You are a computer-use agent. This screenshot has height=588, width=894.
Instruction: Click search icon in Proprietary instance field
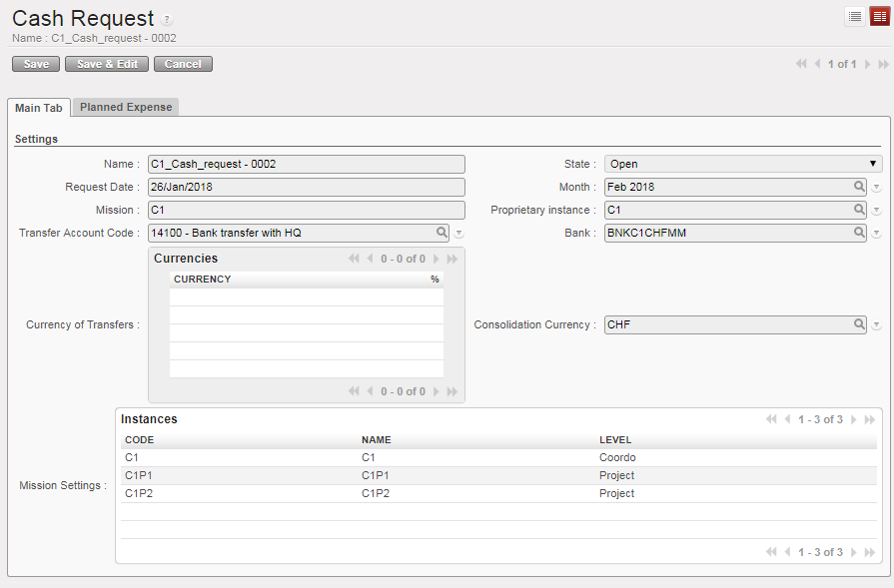click(858, 210)
